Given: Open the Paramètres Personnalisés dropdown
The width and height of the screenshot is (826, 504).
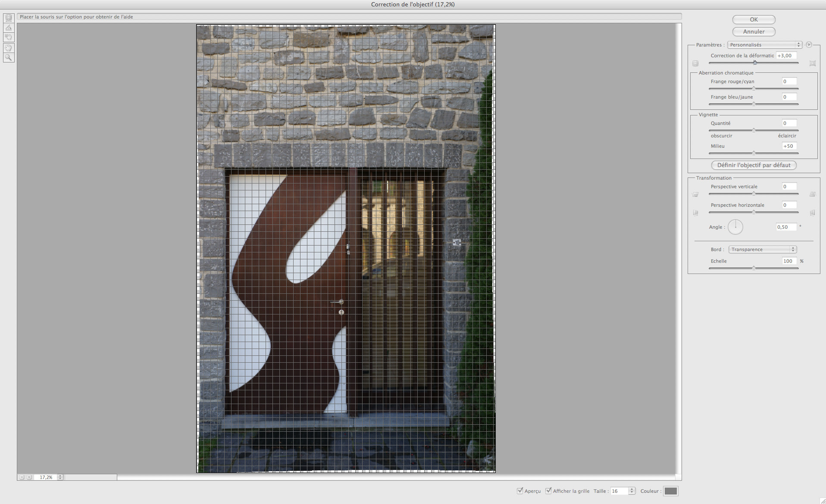Looking at the screenshot, I should pyautogui.click(x=764, y=45).
